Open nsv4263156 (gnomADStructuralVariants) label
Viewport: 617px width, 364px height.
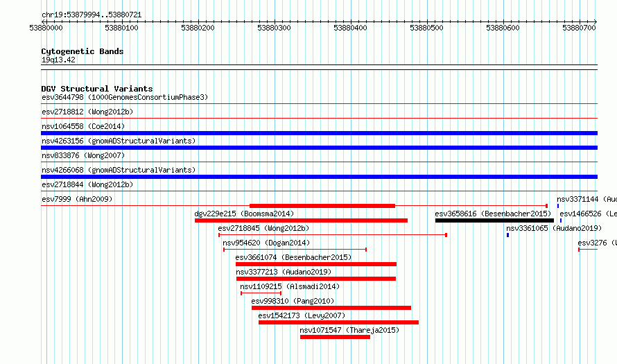tap(119, 141)
